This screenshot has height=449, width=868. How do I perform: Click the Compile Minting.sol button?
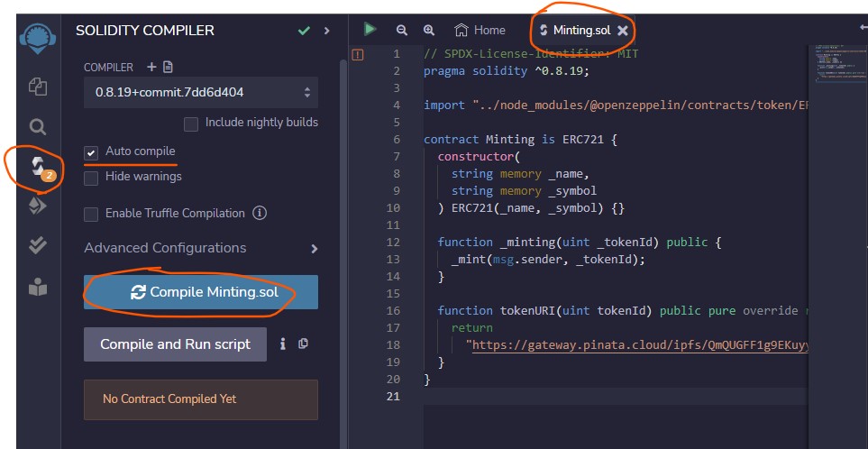[x=201, y=292]
